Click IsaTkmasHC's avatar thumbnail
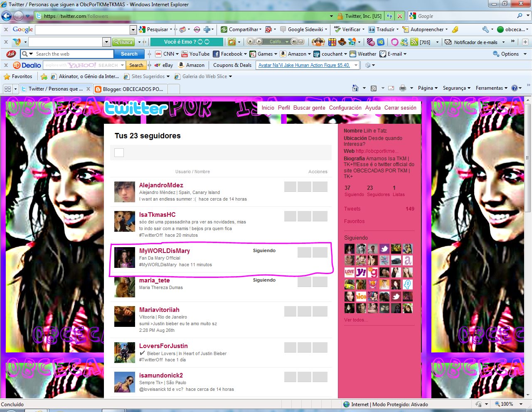 [125, 221]
